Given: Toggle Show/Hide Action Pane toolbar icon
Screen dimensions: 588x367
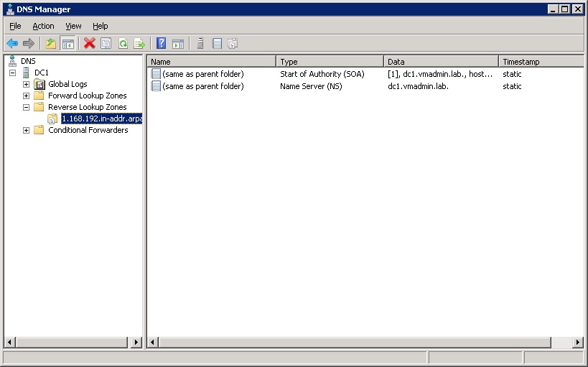Looking at the screenshot, I should [178, 44].
